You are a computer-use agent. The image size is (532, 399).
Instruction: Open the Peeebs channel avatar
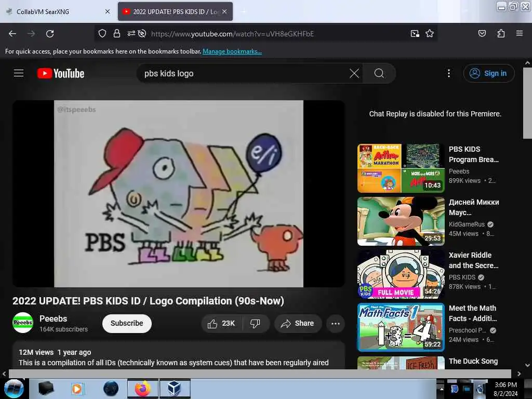pyautogui.click(x=23, y=323)
